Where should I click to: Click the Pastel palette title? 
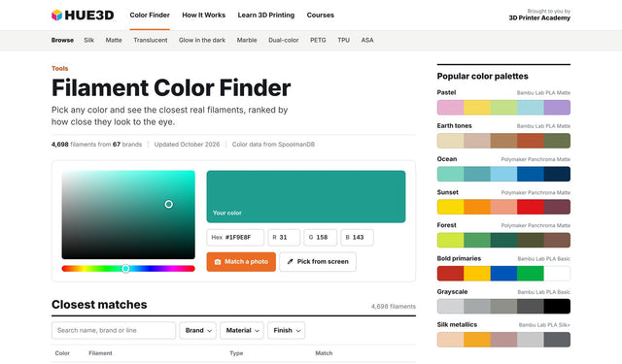[446, 92]
